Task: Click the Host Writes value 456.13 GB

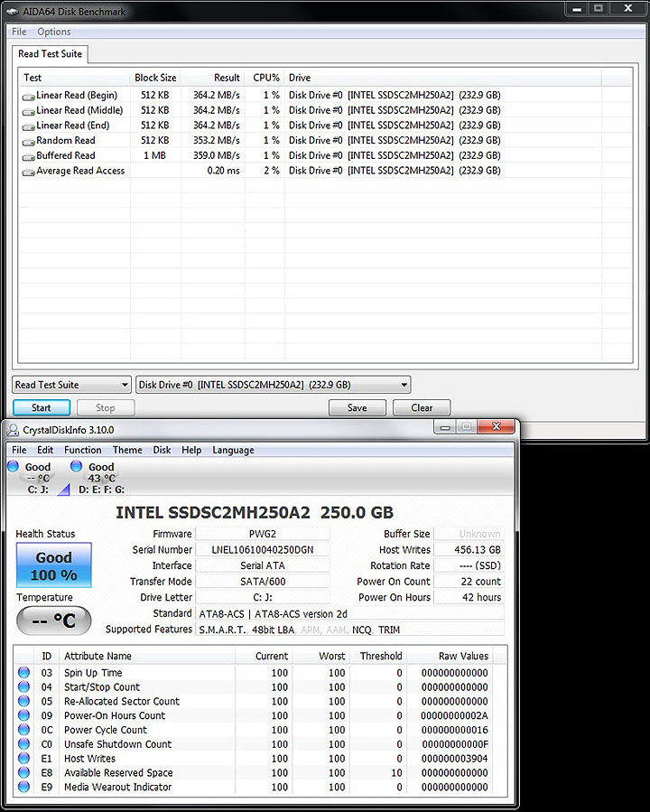Action: [469, 550]
